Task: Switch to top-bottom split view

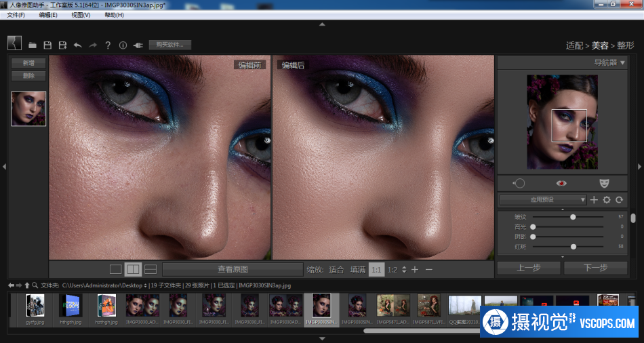Action: pos(150,270)
